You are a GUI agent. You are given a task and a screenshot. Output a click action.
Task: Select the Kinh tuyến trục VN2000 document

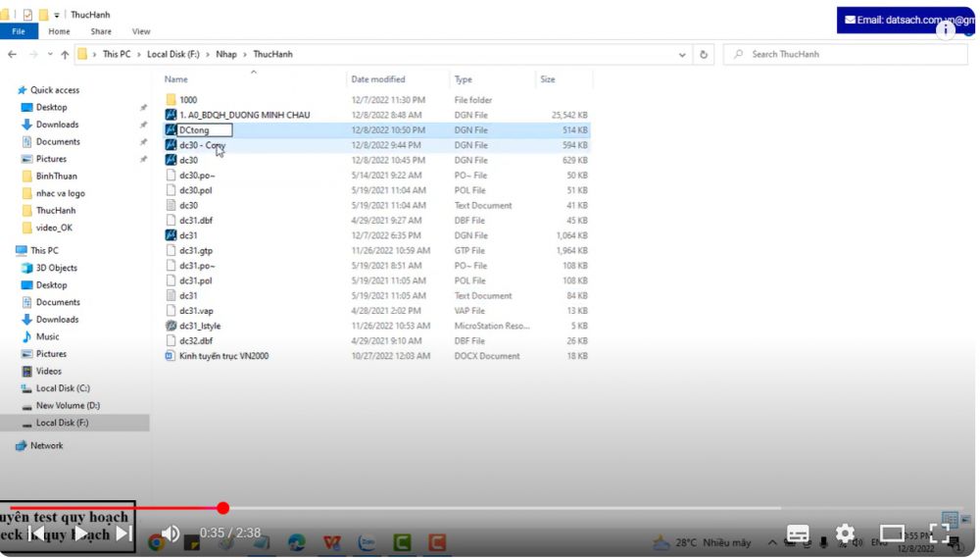tap(223, 356)
